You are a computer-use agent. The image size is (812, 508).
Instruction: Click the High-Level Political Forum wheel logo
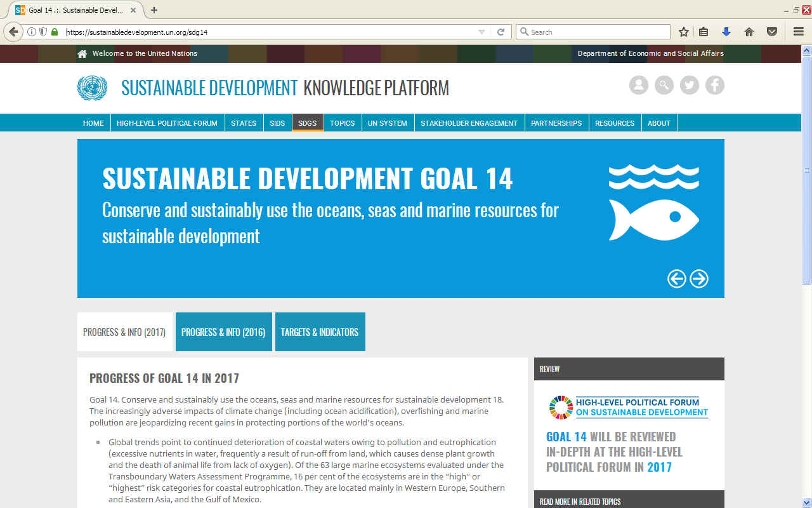[x=561, y=408]
